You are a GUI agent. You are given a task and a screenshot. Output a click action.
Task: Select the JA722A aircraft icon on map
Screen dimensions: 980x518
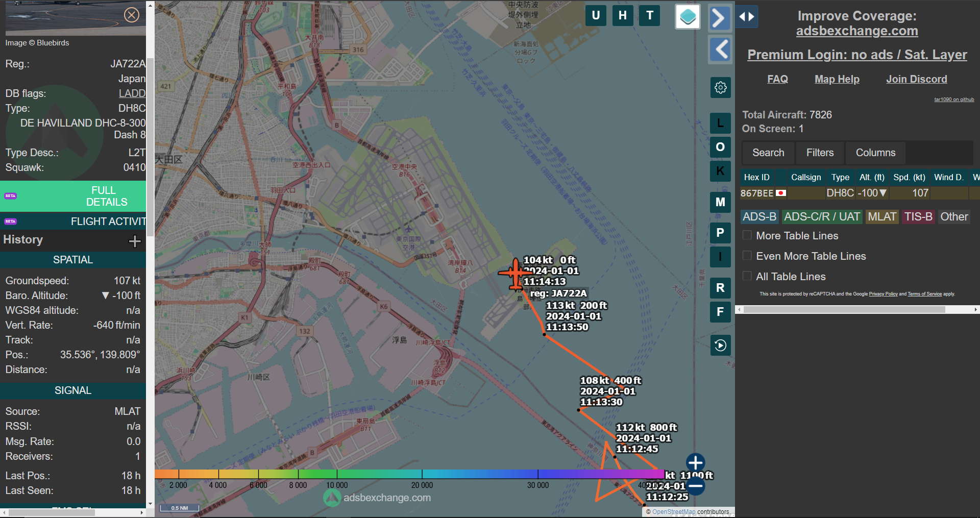516,274
